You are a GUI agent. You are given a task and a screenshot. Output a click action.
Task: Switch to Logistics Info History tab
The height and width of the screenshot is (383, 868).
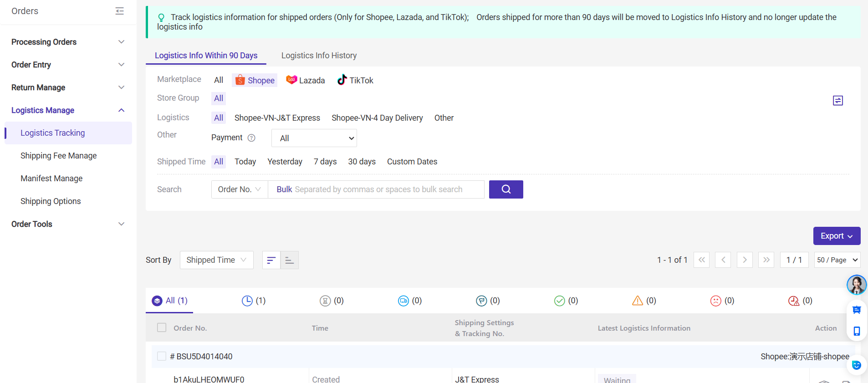pyautogui.click(x=319, y=56)
